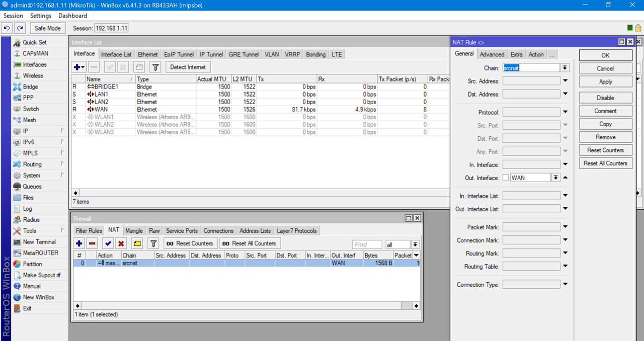Viewport: 644px width, 341px height.
Task: Open the Switch sidebar entry
Action: pos(31,109)
